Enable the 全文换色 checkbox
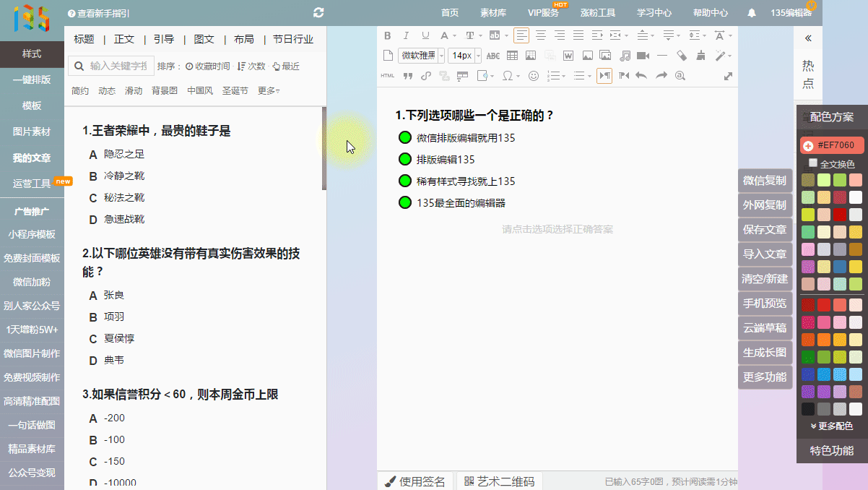868x490 pixels. click(x=813, y=163)
